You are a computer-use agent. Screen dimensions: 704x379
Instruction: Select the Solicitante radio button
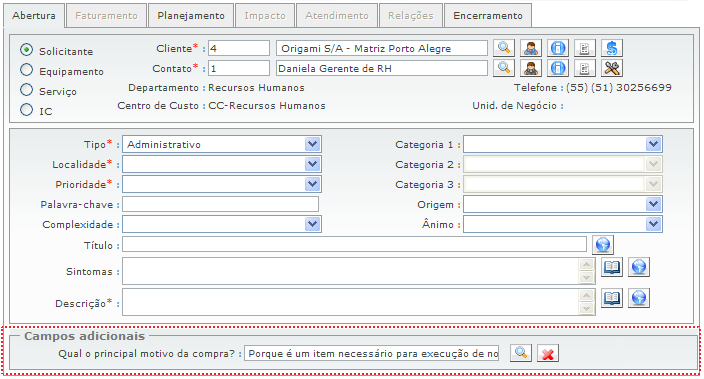[26, 50]
